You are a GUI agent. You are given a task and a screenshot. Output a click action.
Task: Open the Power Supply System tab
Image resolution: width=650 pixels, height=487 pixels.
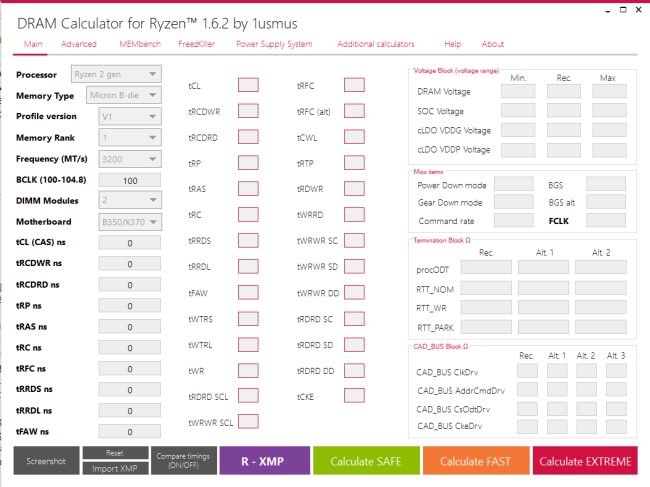(274, 44)
